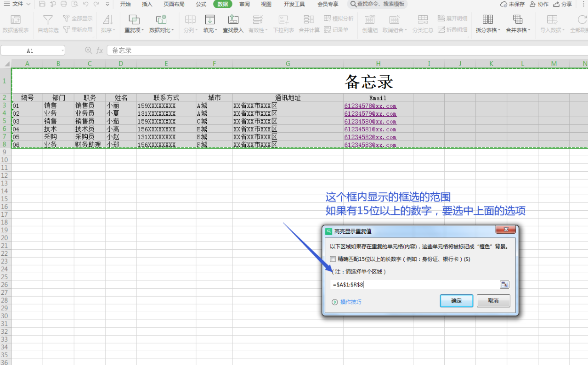Switch to the 插入 tab
The width and height of the screenshot is (588, 365).
(x=147, y=4)
